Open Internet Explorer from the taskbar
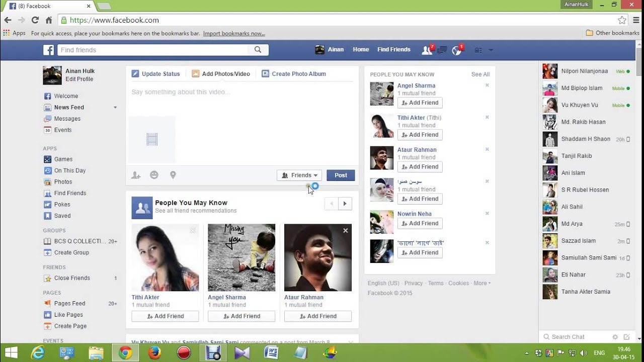Image resolution: width=644 pixels, height=362 pixels. 38,353
